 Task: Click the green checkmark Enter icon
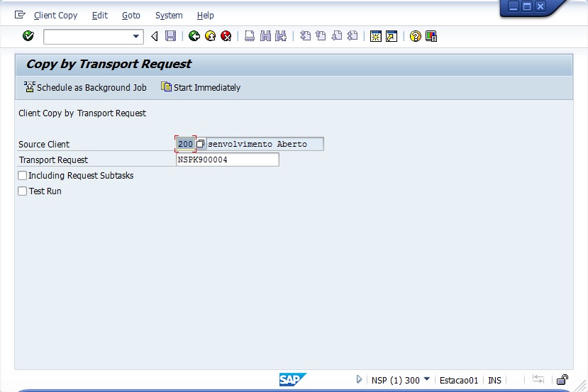(x=28, y=36)
